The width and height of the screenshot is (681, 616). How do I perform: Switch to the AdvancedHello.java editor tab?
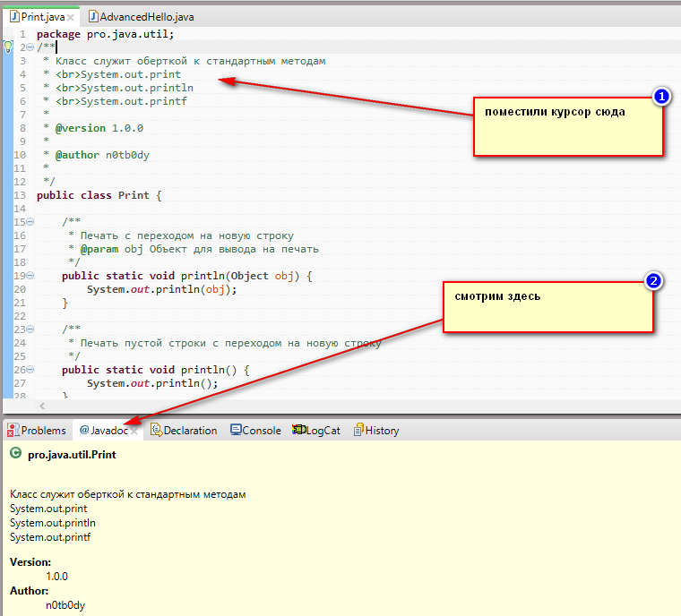145,16
